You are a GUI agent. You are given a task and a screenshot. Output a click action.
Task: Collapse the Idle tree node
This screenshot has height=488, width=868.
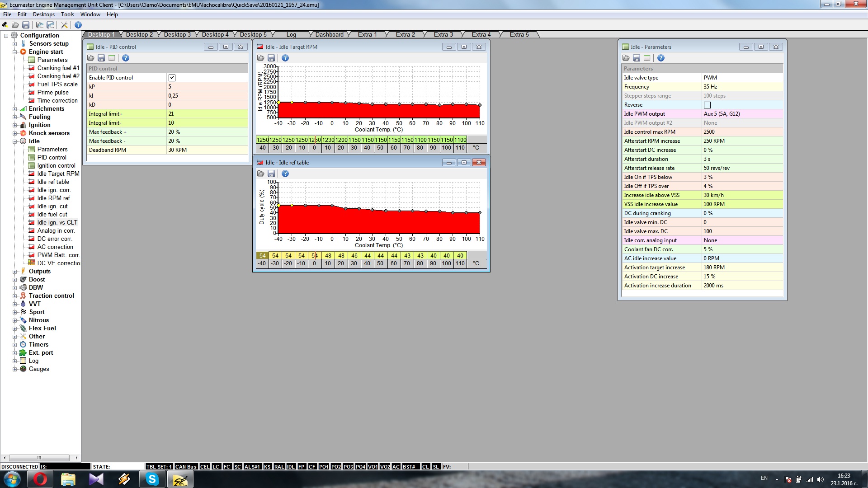[x=15, y=141]
